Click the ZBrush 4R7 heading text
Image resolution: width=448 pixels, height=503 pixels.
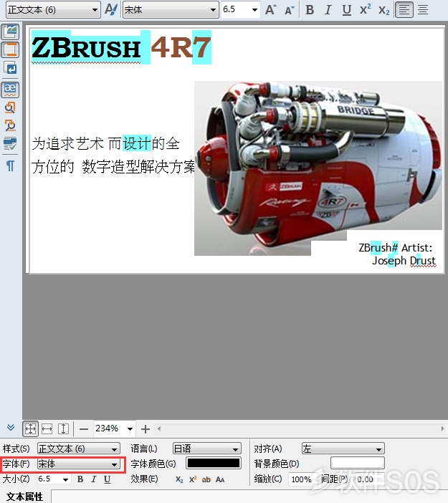pos(121,47)
